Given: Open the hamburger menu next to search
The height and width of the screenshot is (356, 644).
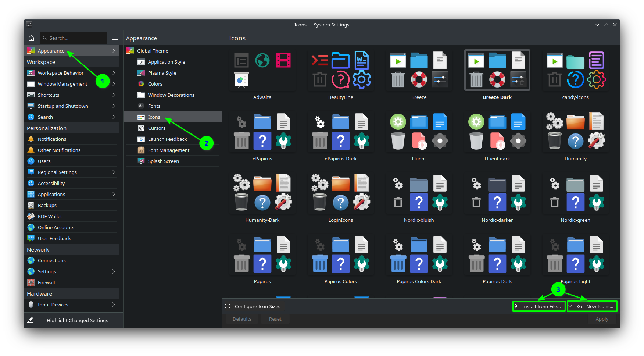Looking at the screenshot, I should (115, 38).
